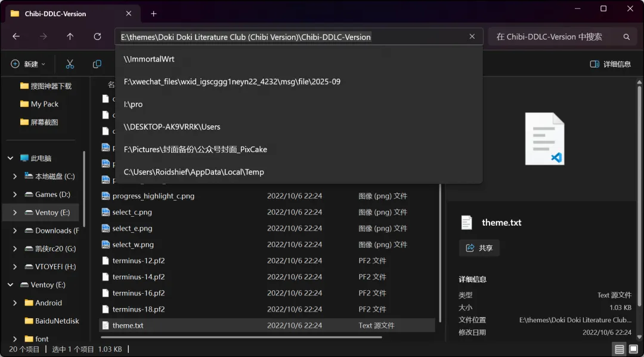Select terminus-14.pf2 file
Image resolution: width=644 pixels, height=357 pixels.
[267, 277]
